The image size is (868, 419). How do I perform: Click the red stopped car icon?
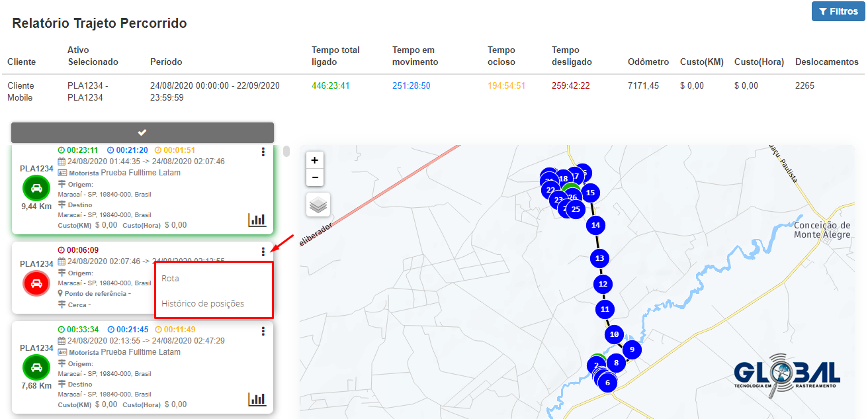click(36, 283)
